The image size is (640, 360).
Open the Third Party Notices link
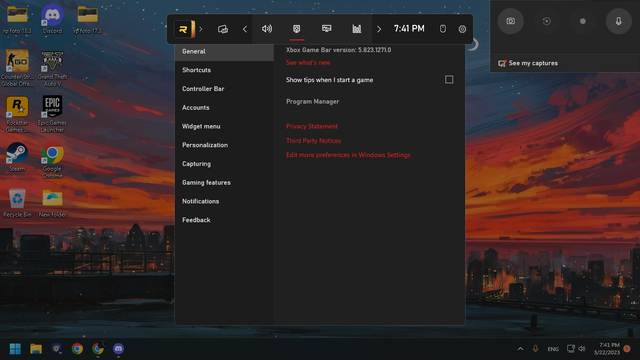click(x=313, y=141)
